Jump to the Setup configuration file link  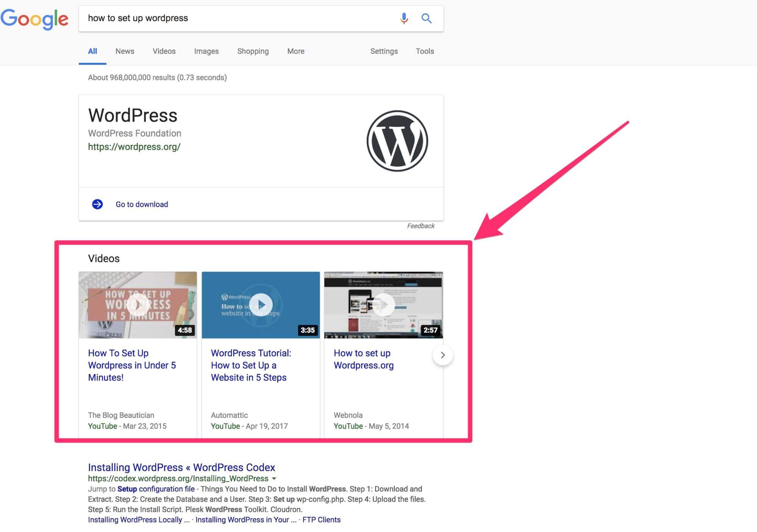(x=156, y=489)
